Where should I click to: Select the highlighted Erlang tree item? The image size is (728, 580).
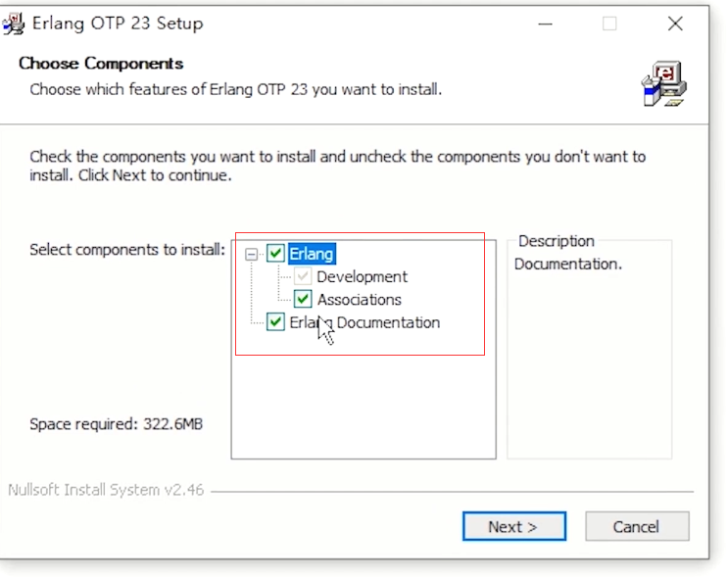(312, 254)
